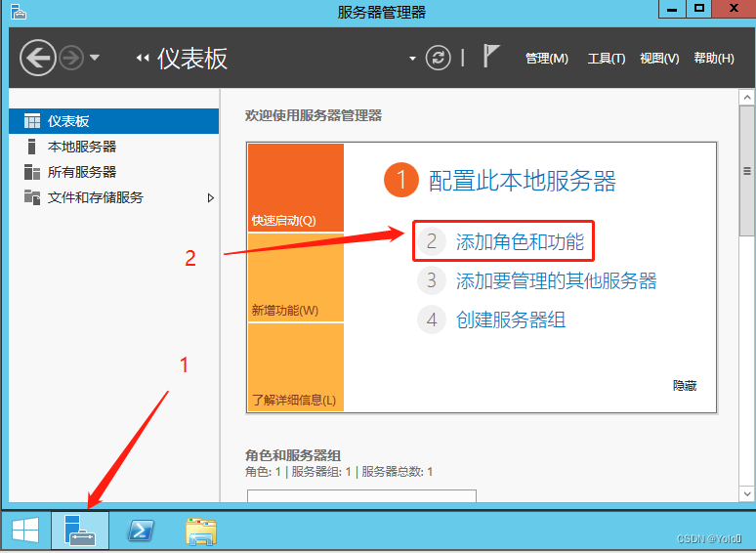Open dropdown arrow left of refresh icon
The image size is (756, 553).
click(412, 59)
